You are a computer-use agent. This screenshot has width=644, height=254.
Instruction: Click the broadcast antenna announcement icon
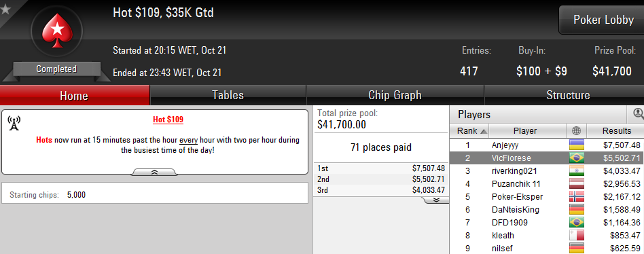click(x=14, y=123)
